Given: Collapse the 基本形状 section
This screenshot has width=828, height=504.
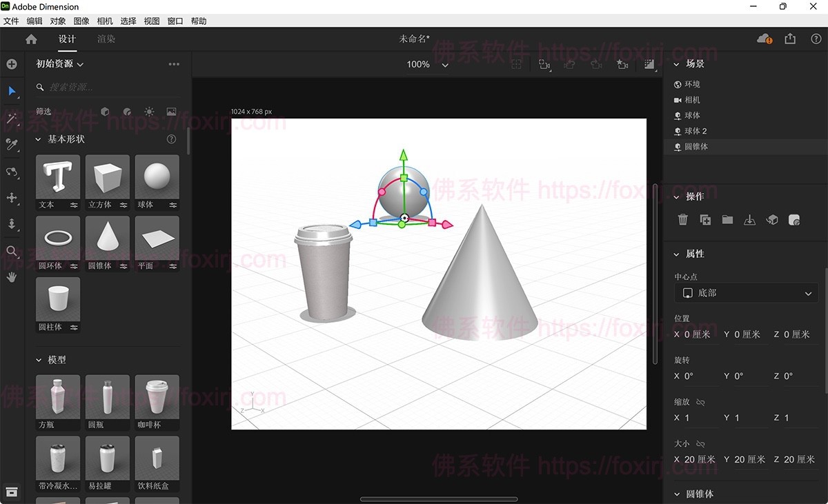Looking at the screenshot, I should tap(39, 139).
